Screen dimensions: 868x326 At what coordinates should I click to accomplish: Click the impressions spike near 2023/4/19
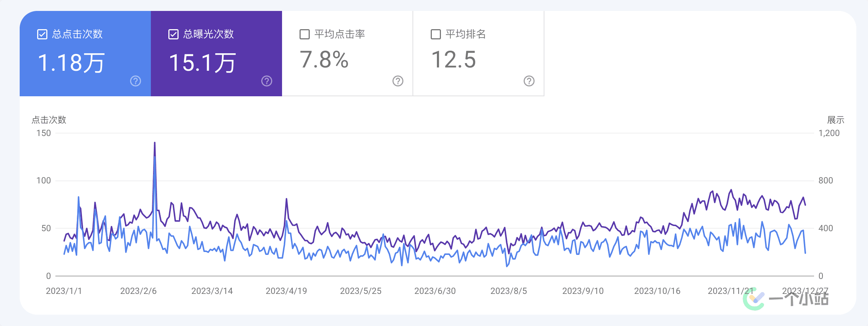(x=286, y=199)
